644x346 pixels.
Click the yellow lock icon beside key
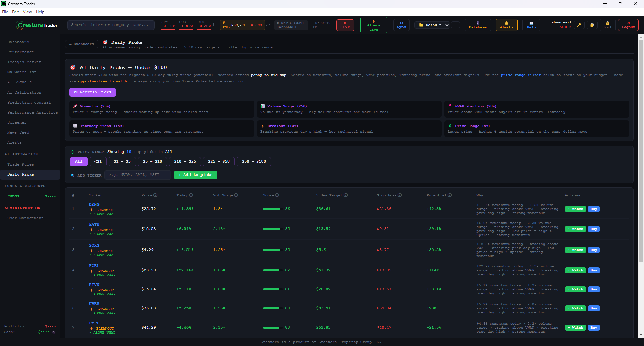coord(592,25)
